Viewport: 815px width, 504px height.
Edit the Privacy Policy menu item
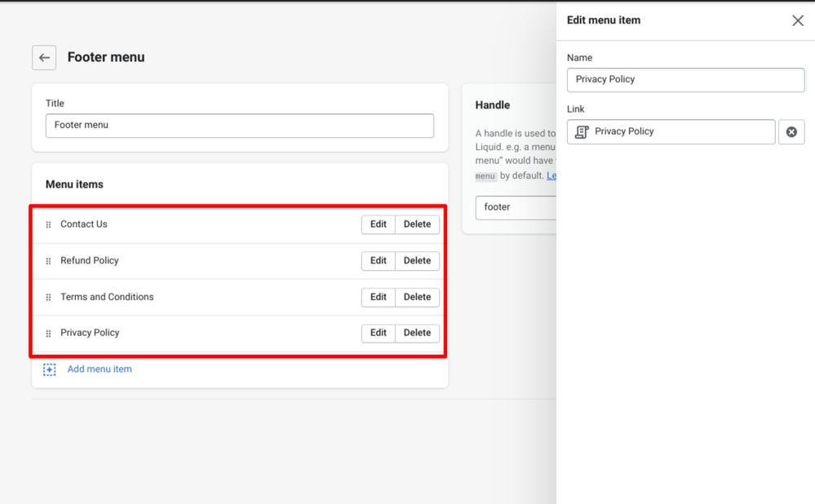pyautogui.click(x=379, y=333)
